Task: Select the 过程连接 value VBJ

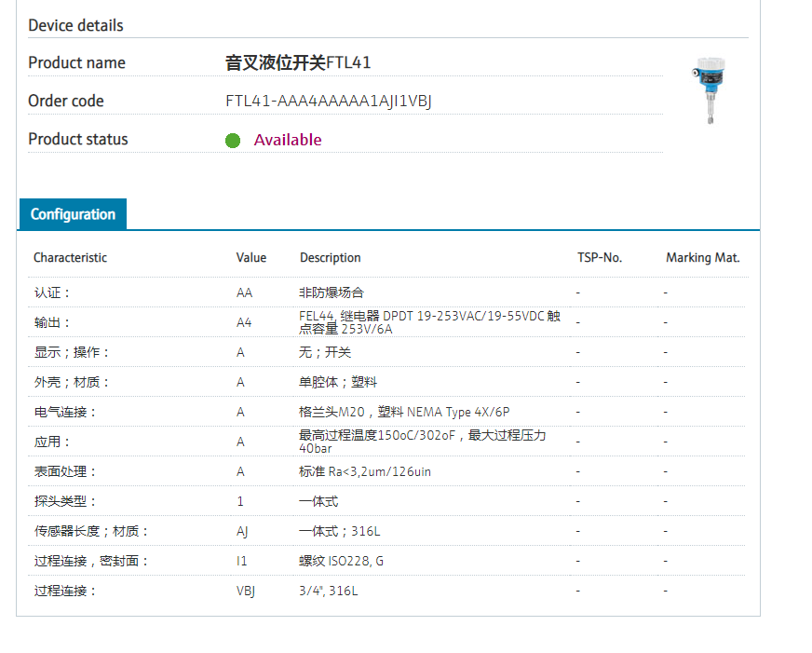Action: (245, 591)
